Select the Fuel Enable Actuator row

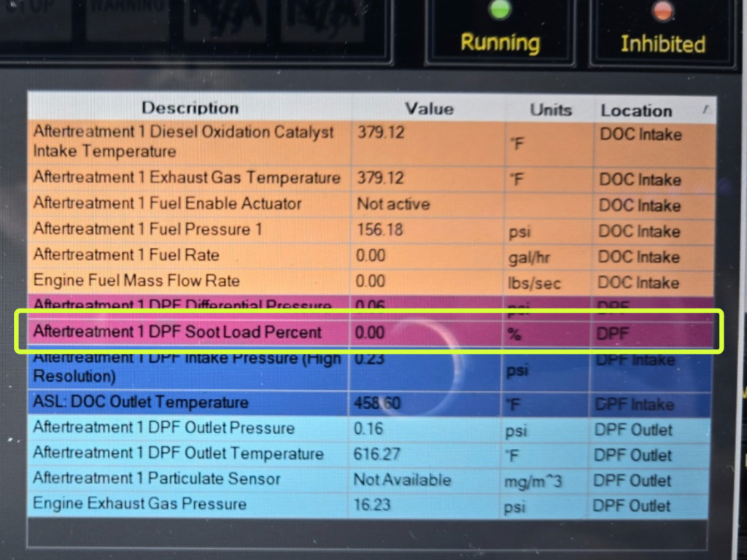click(167, 204)
